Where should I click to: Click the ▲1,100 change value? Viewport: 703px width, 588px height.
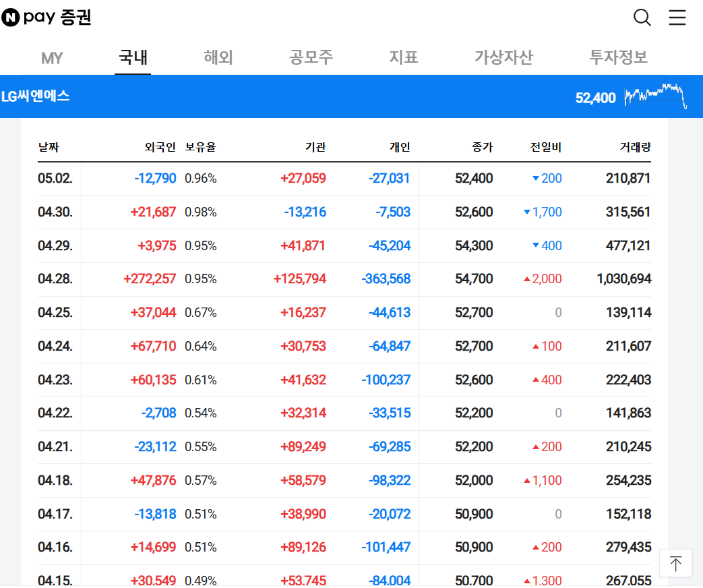coord(543,480)
